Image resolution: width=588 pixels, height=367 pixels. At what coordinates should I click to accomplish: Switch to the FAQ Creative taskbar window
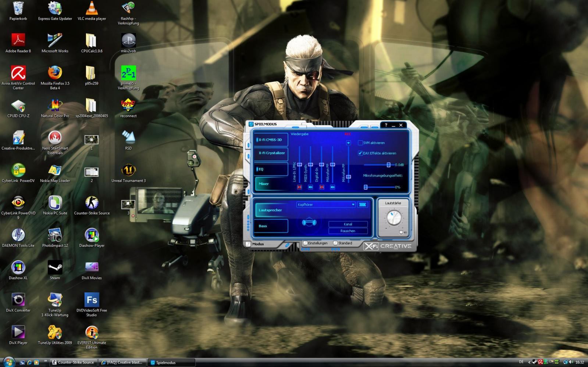click(x=122, y=362)
